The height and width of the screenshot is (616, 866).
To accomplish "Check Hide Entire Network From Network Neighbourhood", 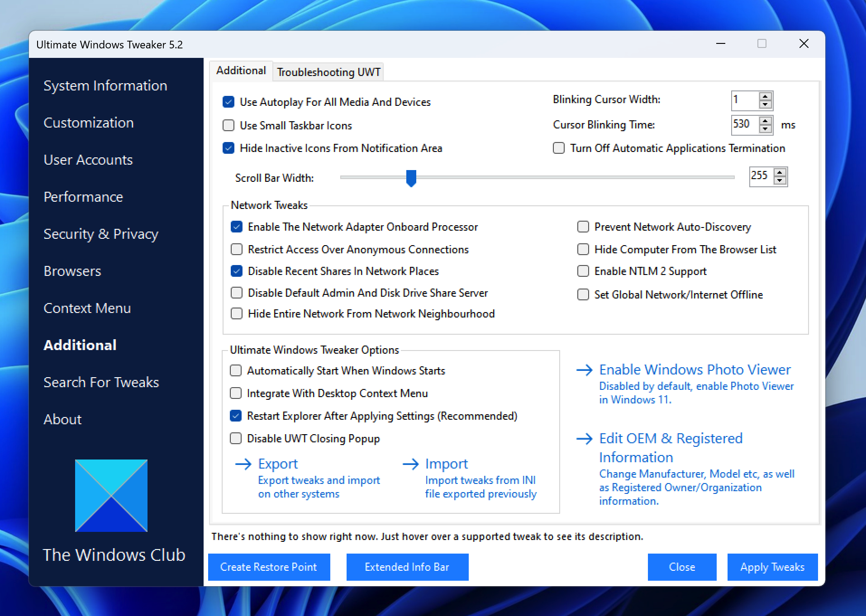I will click(237, 313).
